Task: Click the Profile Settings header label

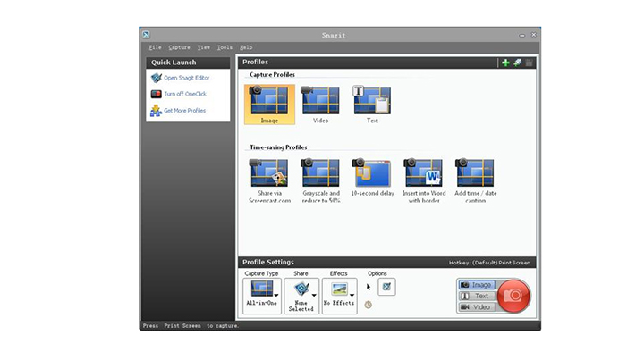Action: (x=268, y=262)
